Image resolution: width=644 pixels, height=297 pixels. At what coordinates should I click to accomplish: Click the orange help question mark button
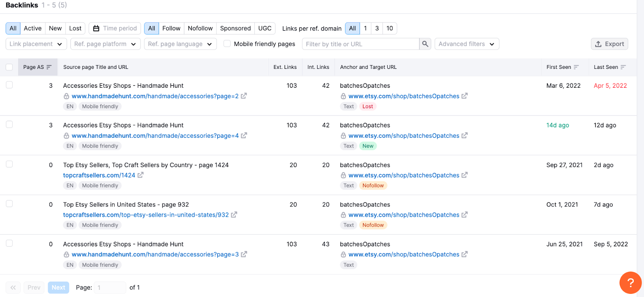click(x=630, y=283)
